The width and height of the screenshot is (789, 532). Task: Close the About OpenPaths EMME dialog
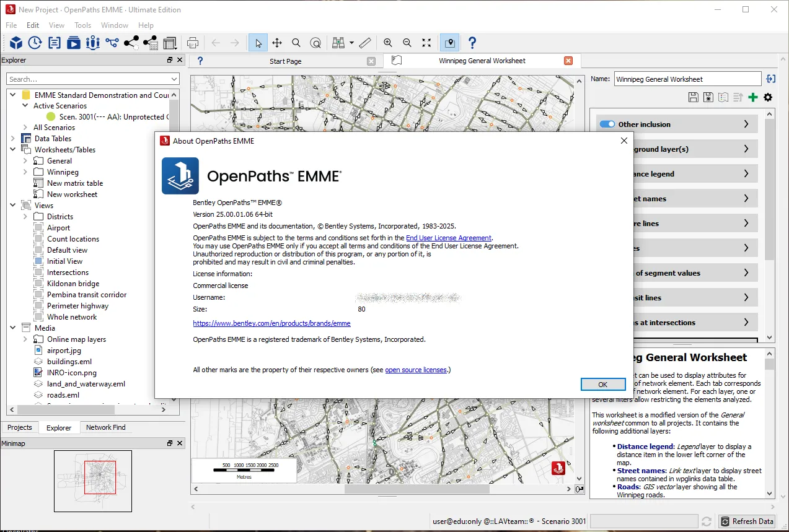624,141
